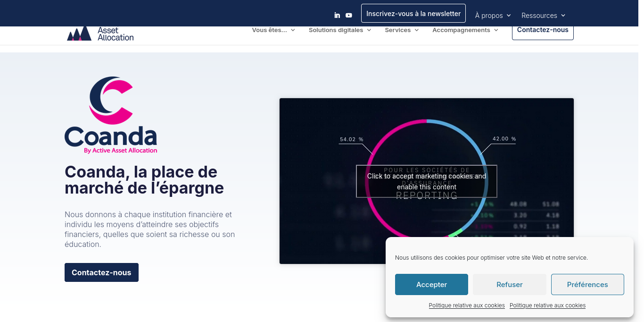Select the Vous êtes dropdown chevron
Image resolution: width=644 pixels, height=322 pixels.
pos(293,30)
